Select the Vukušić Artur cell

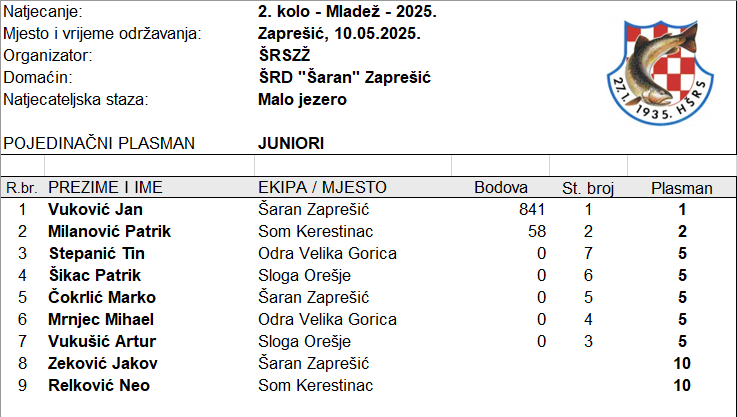tap(97, 342)
